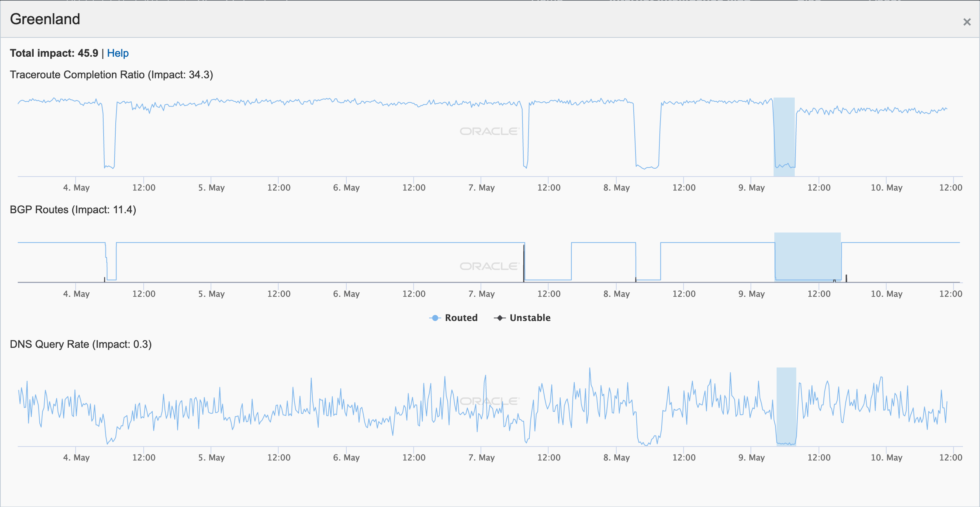This screenshot has width=980, height=507.
Task: Toggle the Routed series legend label
Action: tap(461, 318)
